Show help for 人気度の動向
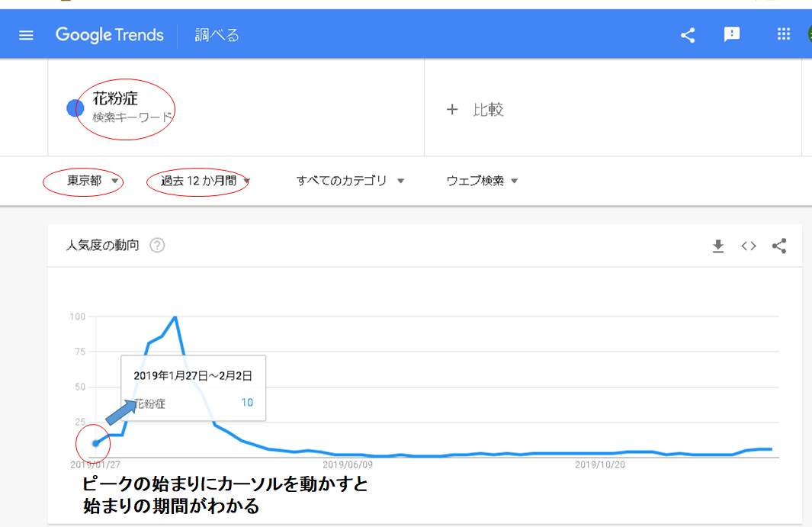Viewport: 812px width, 527px height. point(157,245)
